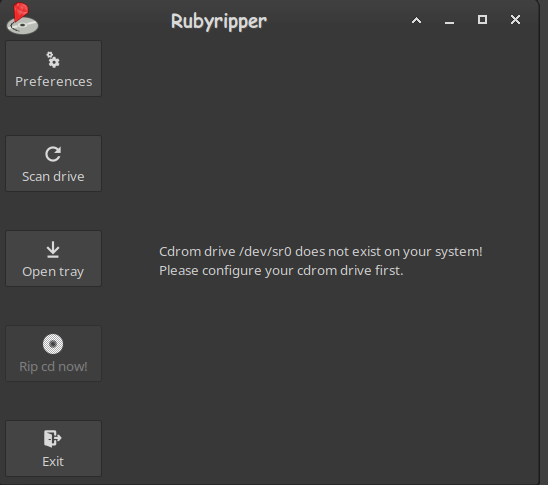The height and width of the screenshot is (485, 548).
Task: Click the greyed-out Rip cd now! label
Action: (x=53, y=367)
